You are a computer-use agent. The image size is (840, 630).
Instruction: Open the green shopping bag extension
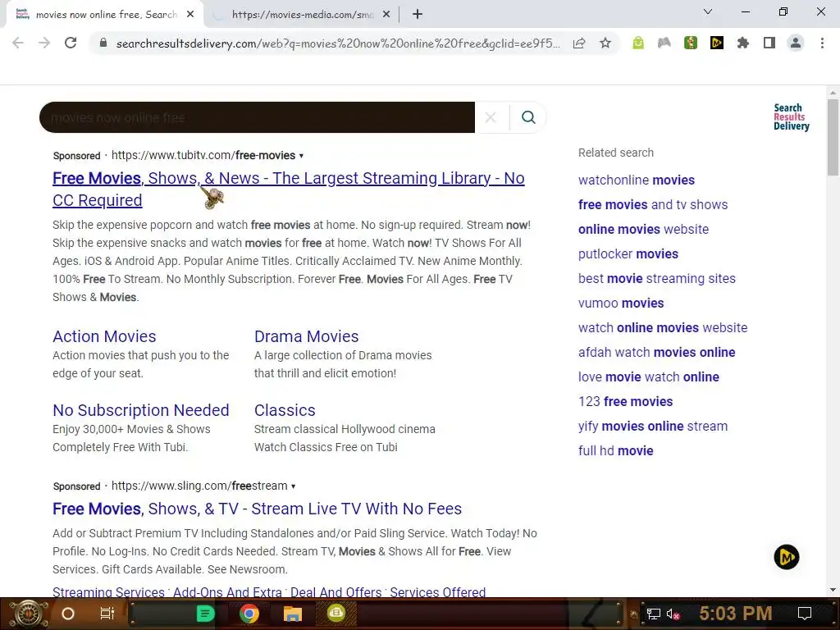638,43
